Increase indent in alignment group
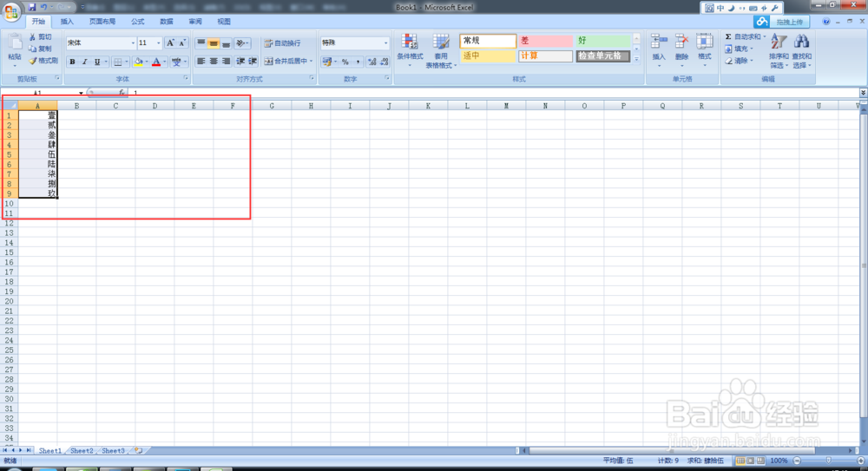868x471 pixels. pyautogui.click(x=253, y=62)
